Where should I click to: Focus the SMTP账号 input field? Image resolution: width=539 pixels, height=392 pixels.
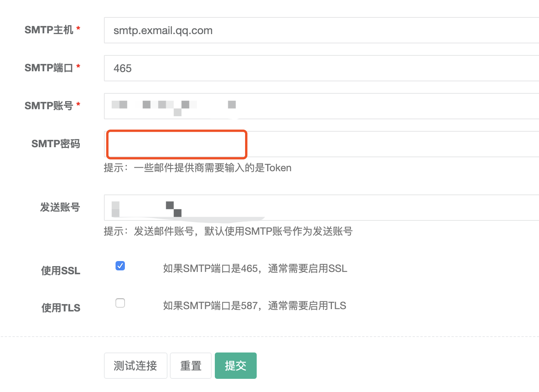click(321, 106)
